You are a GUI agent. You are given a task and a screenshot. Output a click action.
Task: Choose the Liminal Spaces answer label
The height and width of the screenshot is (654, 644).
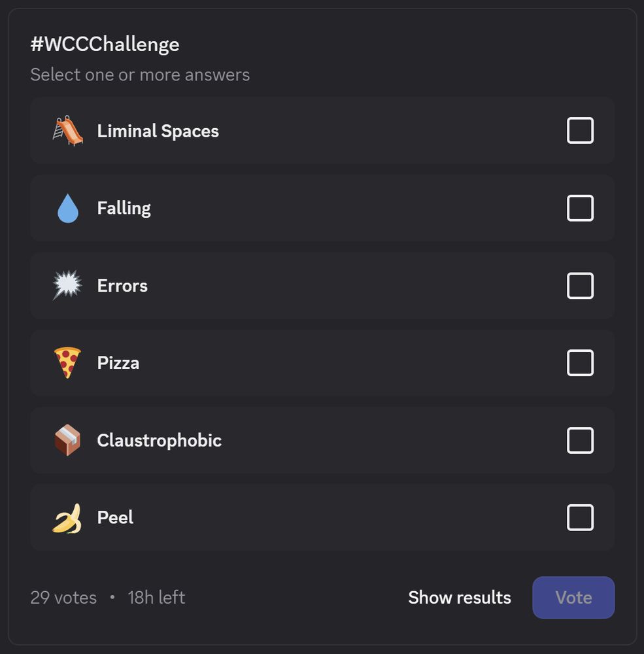[158, 131]
